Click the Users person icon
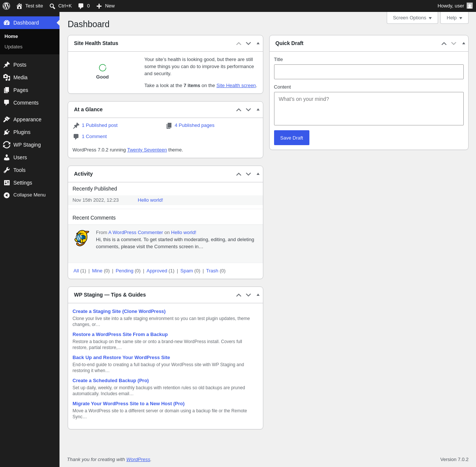Screen dimensions: 476x467 (x=7, y=157)
